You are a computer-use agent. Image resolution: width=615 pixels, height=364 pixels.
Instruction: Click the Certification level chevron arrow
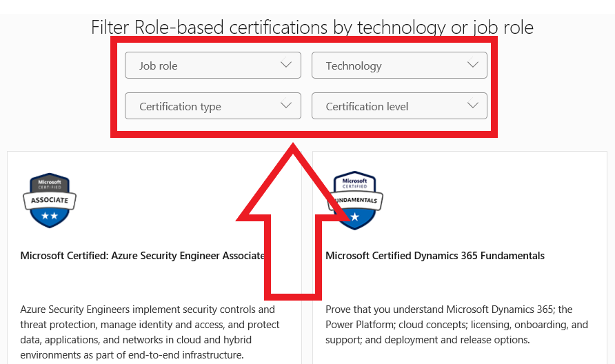pyautogui.click(x=472, y=105)
